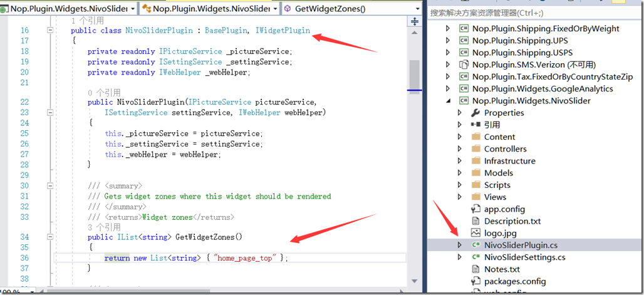
Task: Click the '0 个引用' CodeLens link
Action: [x=105, y=93]
